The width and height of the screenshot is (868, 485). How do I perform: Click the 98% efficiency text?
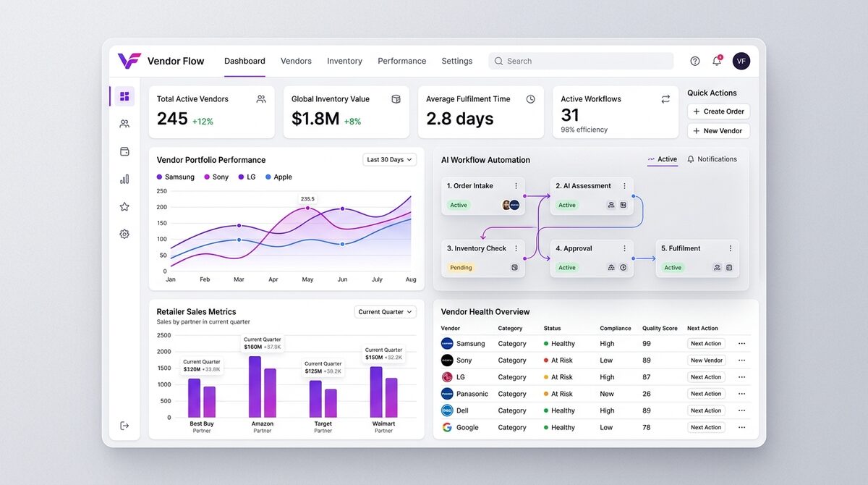click(584, 130)
